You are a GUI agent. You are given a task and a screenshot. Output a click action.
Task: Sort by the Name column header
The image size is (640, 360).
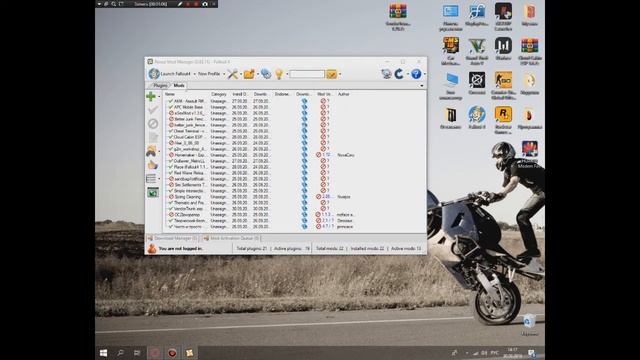[170, 94]
